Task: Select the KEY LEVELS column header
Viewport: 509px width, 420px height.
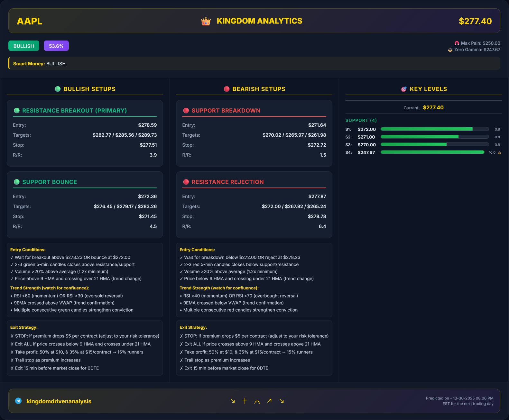Action: coord(424,89)
